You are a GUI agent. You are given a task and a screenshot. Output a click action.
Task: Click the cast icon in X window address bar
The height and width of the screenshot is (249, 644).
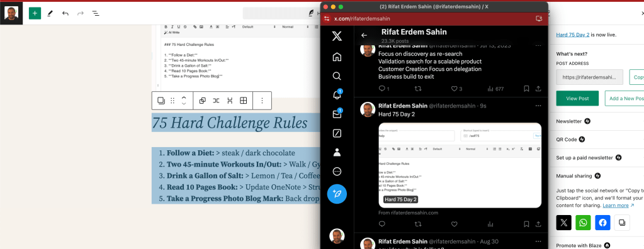(x=539, y=18)
